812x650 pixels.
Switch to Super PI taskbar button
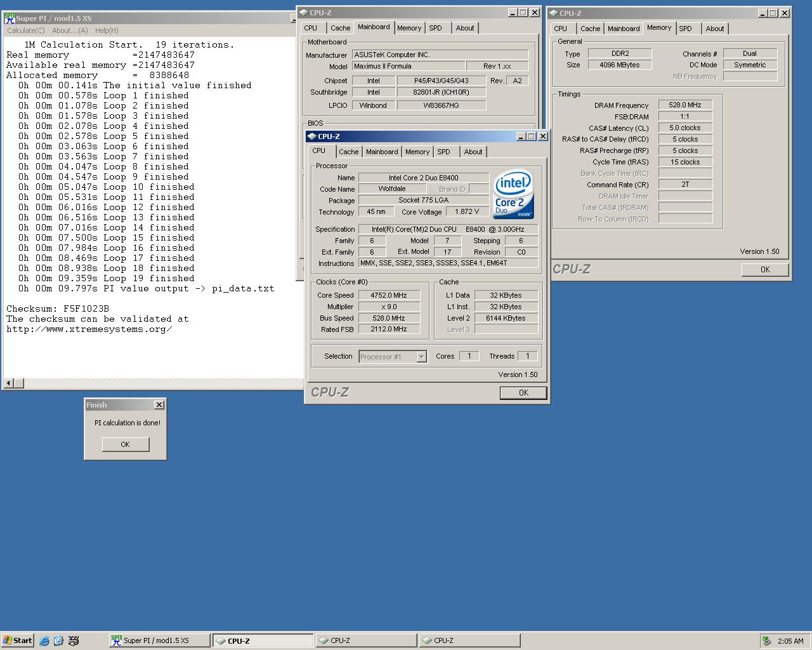click(x=159, y=640)
